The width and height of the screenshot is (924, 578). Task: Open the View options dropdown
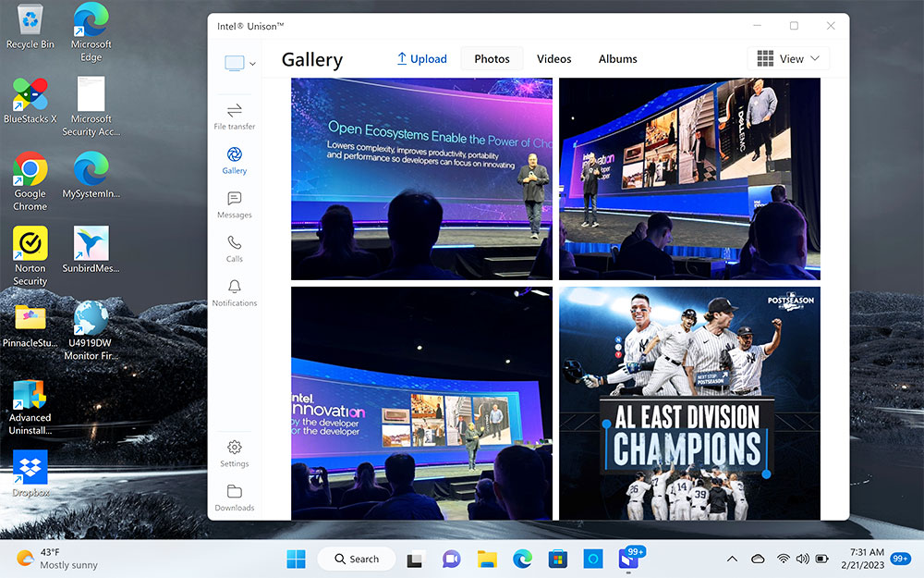pos(788,58)
